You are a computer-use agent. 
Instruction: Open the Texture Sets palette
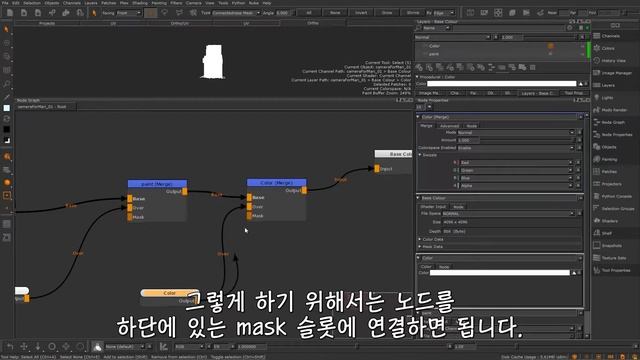[x=610, y=258]
